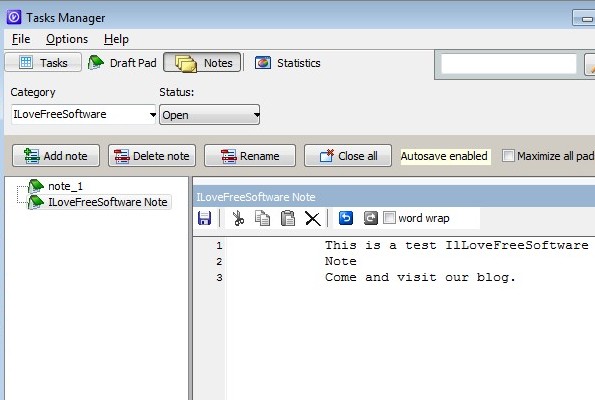Delete selection with the black X icon
The image size is (595, 400).
pos(313,219)
